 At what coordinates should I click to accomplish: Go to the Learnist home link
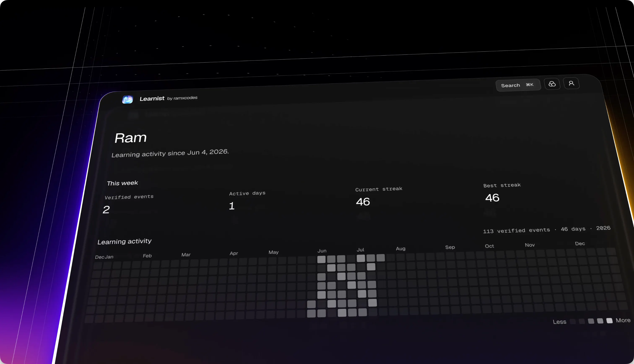pos(152,99)
